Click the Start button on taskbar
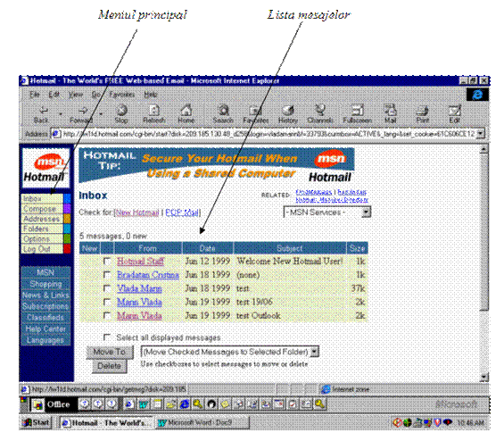 pyautogui.click(x=37, y=422)
